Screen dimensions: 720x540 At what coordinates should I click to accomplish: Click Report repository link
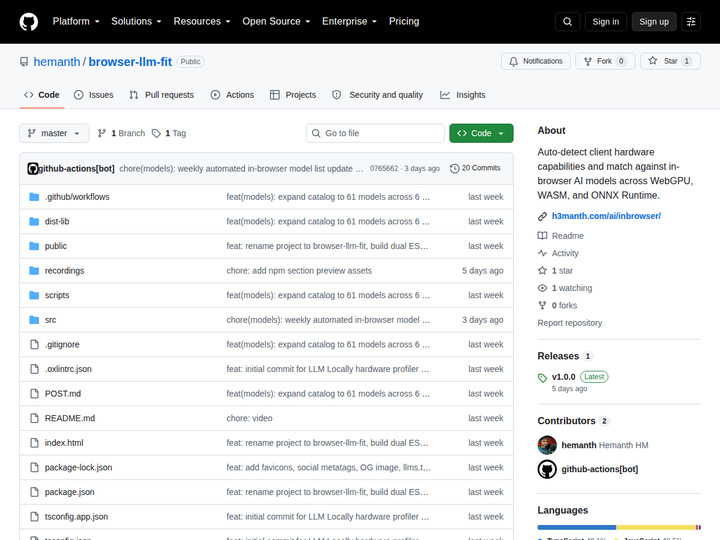coord(569,323)
